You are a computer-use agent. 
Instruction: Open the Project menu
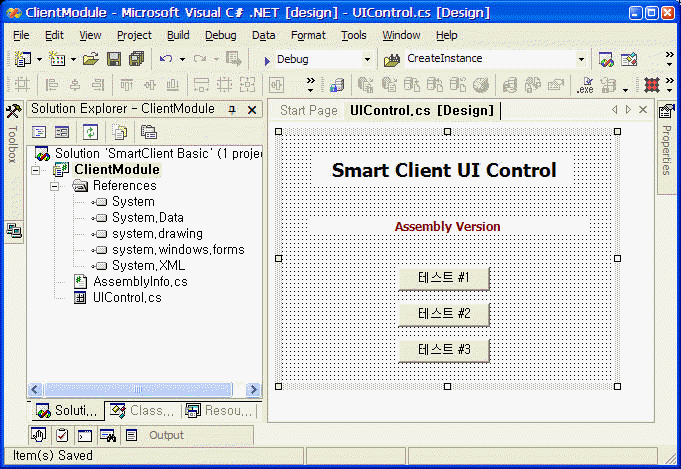134,35
